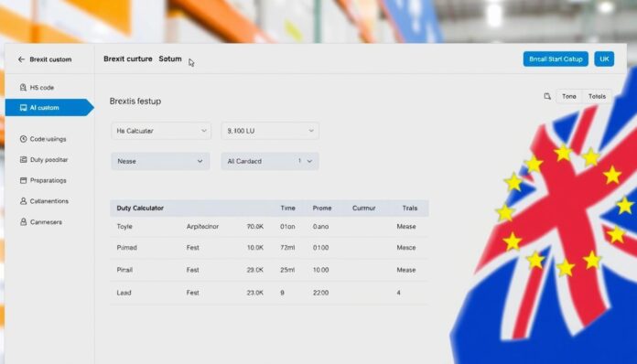This screenshot has width=637, height=364.
Task: Click the blue UK button
Action: tap(604, 59)
